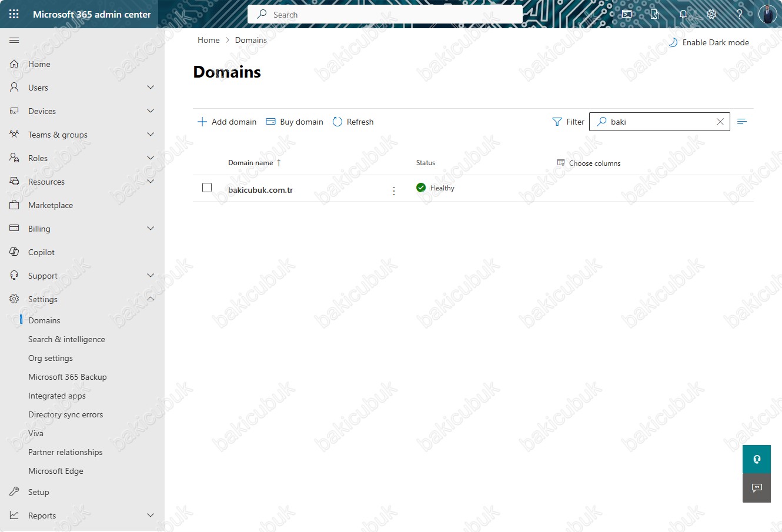Open Partner relationships
The image size is (782, 532).
pyautogui.click(x=65, y=452)
